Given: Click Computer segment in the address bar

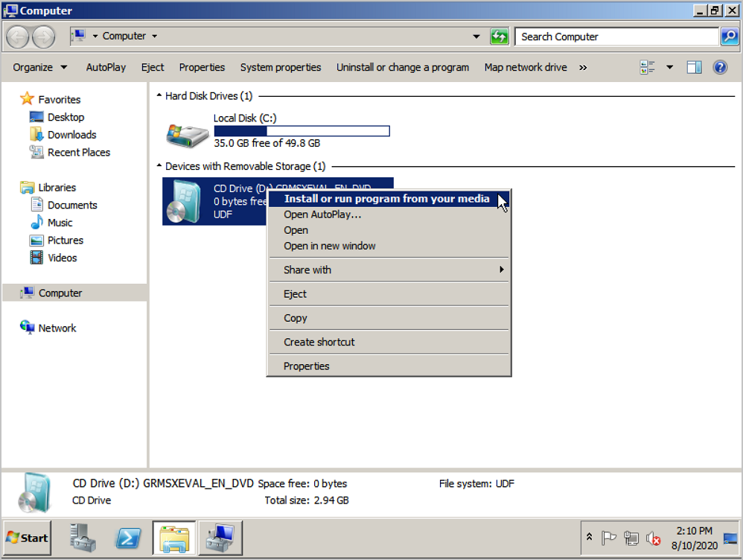Looking at the screenshot, I should pos(124,36).
